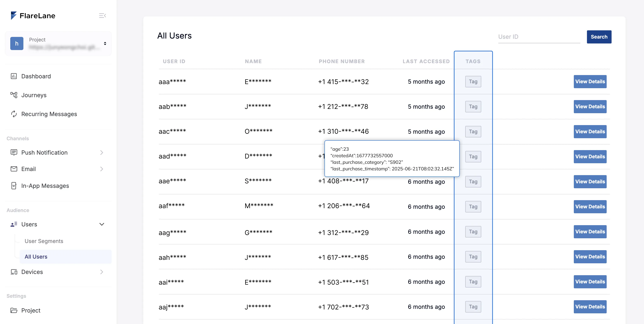
Task: Click the FlareLane logo
Action: [33, 16]
